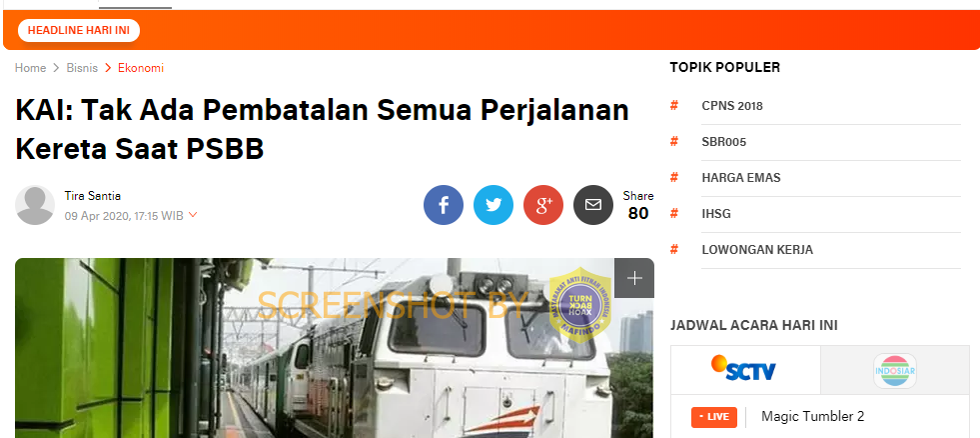Open Bisnis breadcrumb link
Image resolution: width=980 pixels, height=438 pixels.
coord(83,68)
